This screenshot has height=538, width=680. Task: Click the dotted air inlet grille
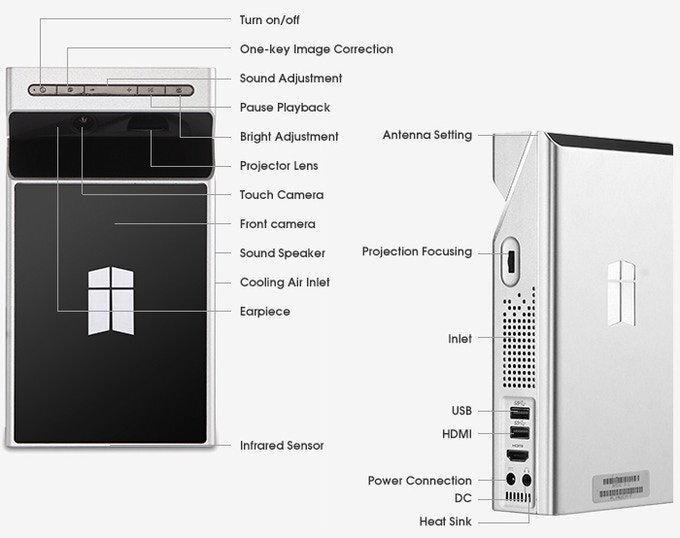point(519,338)
